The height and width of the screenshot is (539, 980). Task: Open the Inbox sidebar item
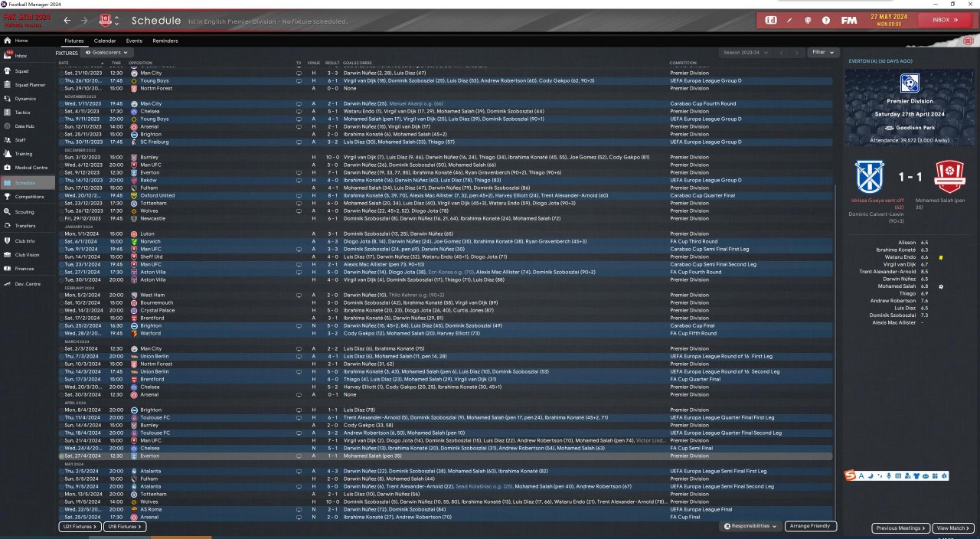click(x=28, y=56)
